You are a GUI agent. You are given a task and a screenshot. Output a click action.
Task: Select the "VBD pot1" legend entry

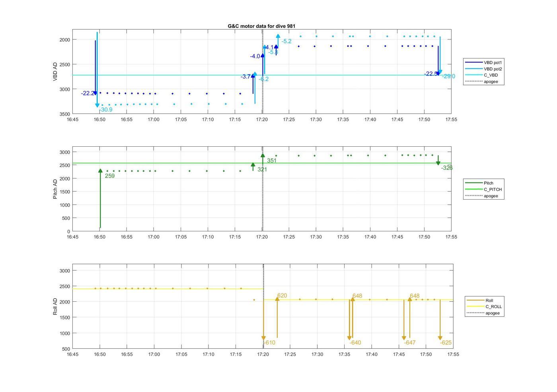tap(483, 62)
